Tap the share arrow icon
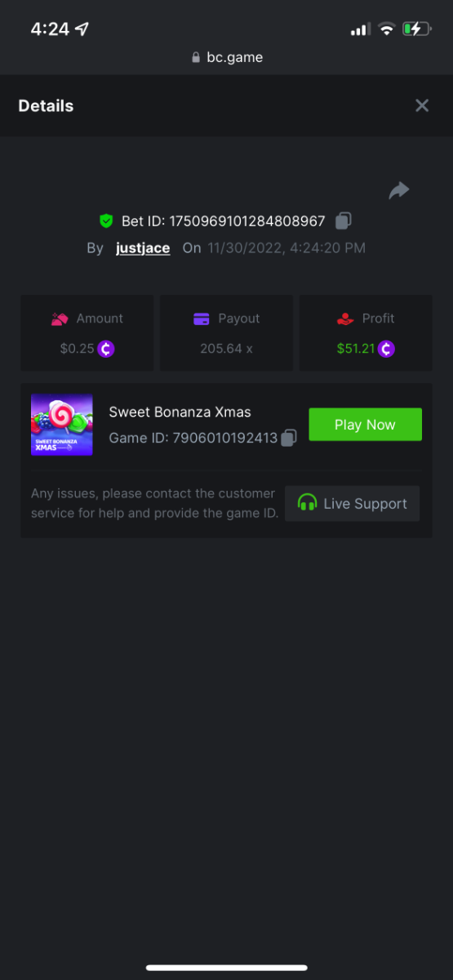This screenshot has height=980, width=453. tap(398, 191)
